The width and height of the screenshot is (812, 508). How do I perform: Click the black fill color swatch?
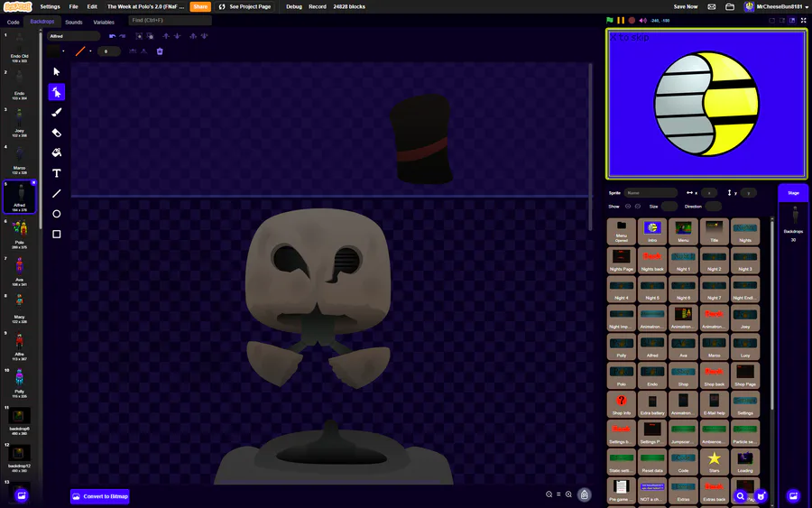click(x=53, y=51)
